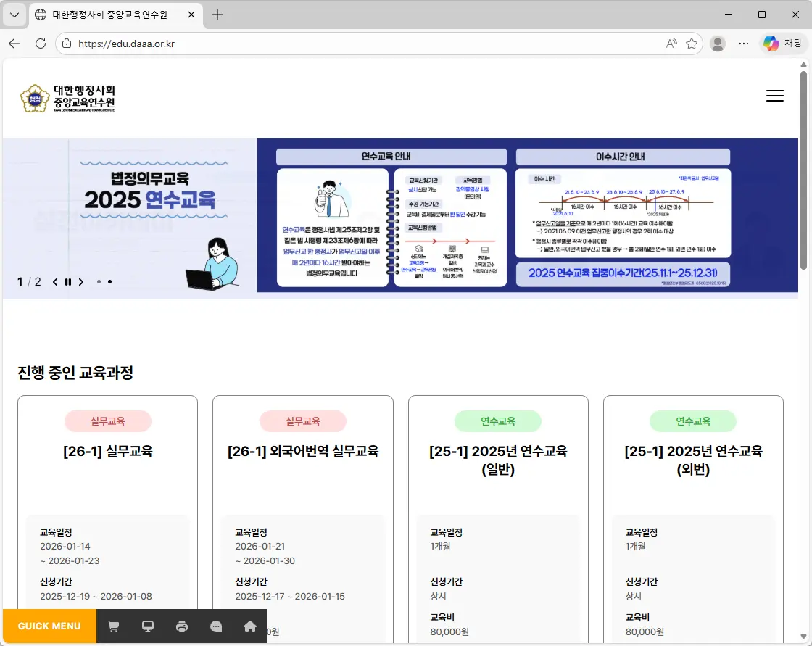Toggle read aloud in the address bar
This screenshot has width=812, height=646.
(x=671, y=43)
